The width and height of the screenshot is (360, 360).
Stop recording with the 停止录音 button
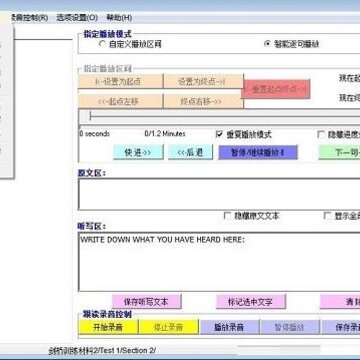[168, 327]
